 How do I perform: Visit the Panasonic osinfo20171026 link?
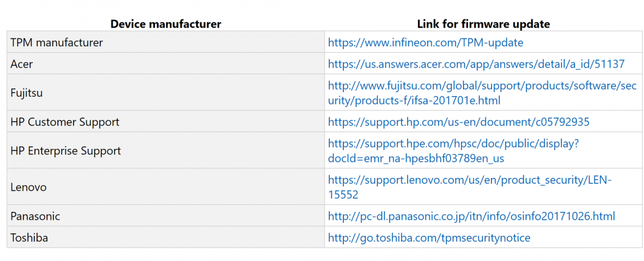[x=471, y=216]
